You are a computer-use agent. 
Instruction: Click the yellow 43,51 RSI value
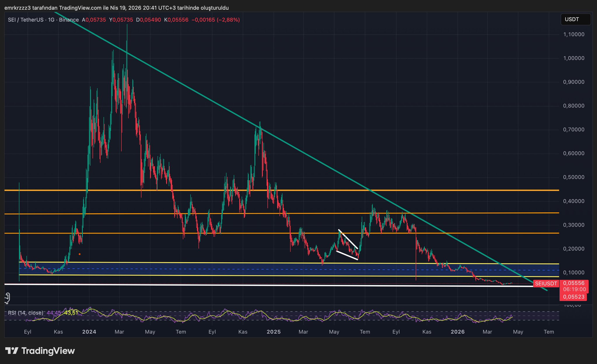[71, 313]
